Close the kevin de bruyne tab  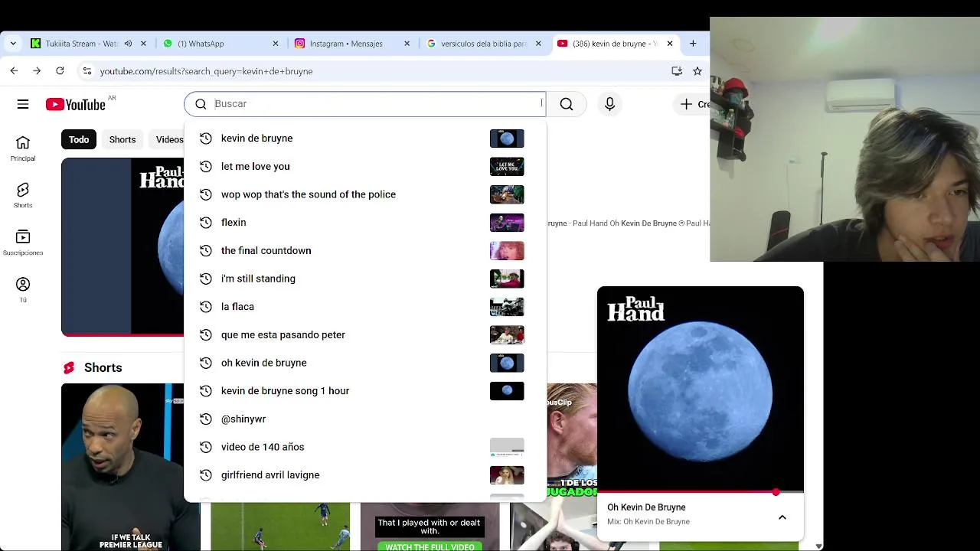pos(670,44)
